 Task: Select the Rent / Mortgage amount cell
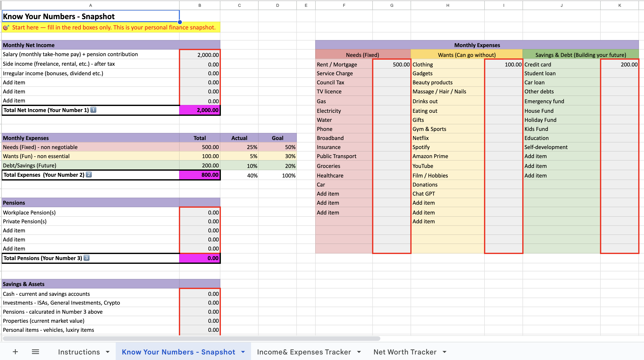(x=391, y=64)
